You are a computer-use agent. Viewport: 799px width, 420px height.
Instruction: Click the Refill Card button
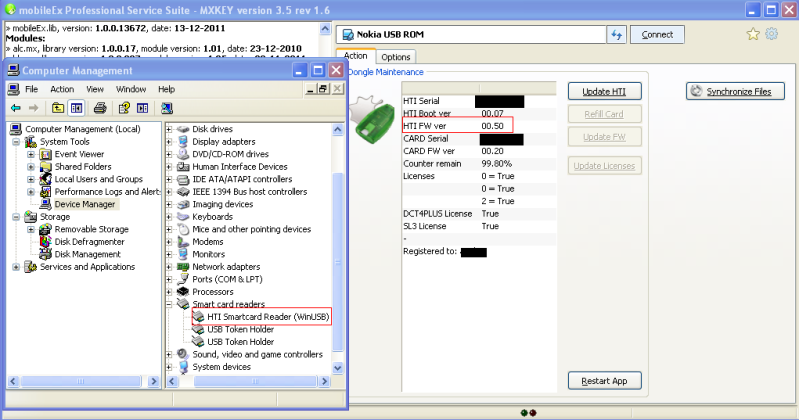pos(604,114)
